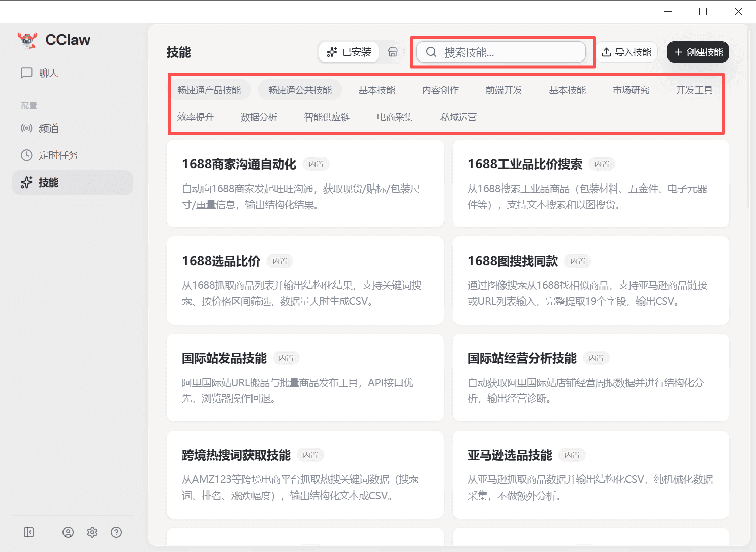This screenshot has width=756, height=552.
Task: Toggle the 已安装 installed filter
Action: click(348, 52)
